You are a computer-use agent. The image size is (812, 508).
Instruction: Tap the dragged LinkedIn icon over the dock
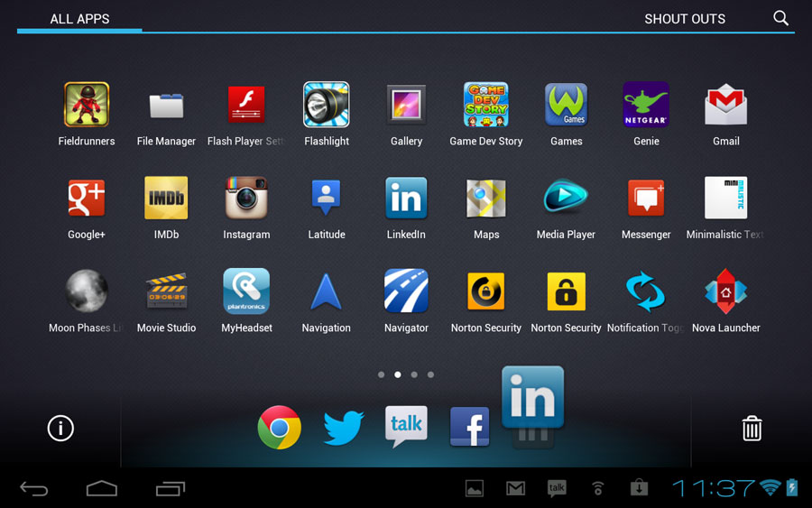tap(533, 398)
